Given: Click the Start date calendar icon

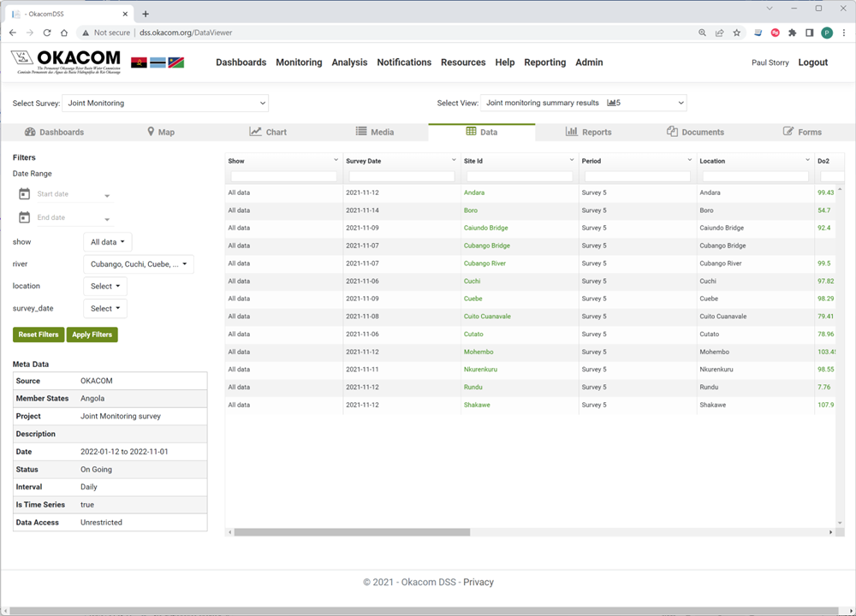Looking at the screenshot, I should click(24, 194).
